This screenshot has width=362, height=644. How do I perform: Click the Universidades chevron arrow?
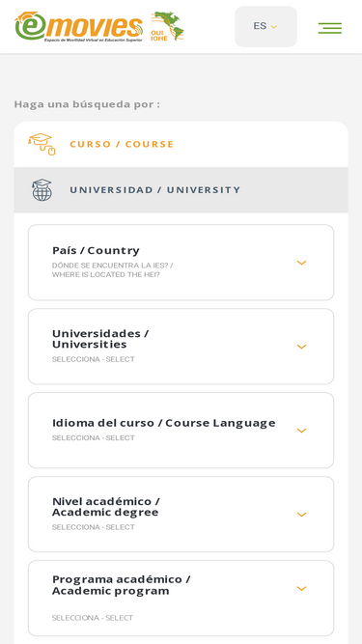[301, 347]
